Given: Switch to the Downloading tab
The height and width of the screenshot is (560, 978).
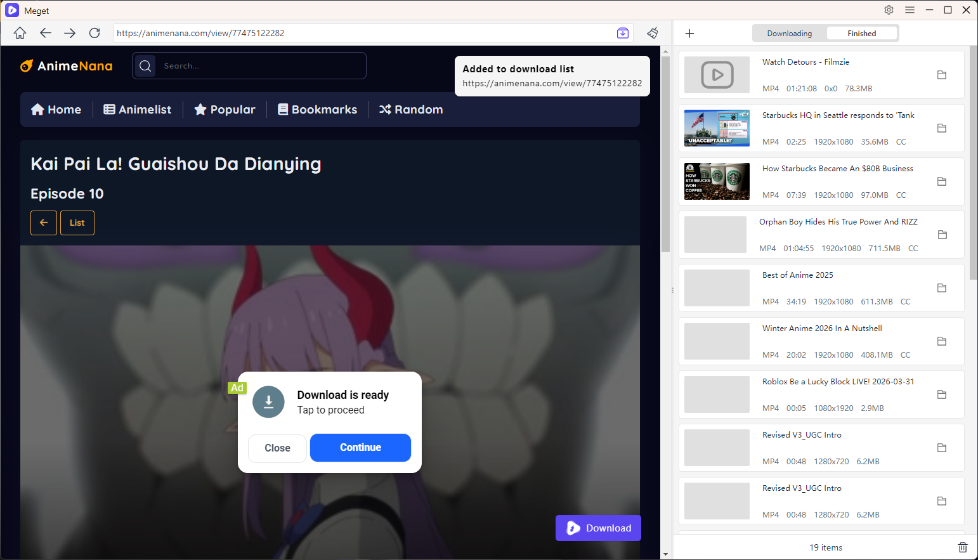Looking at the screenshot, I should coord(789,34).
